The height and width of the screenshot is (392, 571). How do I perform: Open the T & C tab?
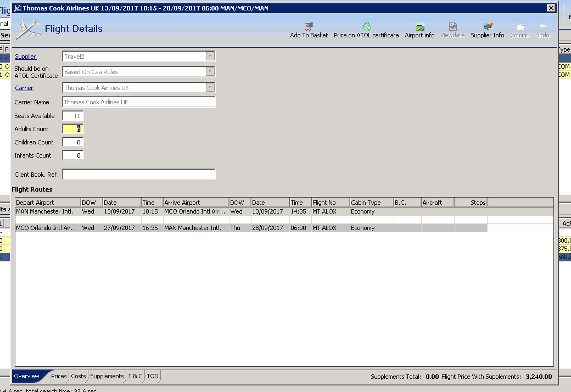[x=135, y=376]
